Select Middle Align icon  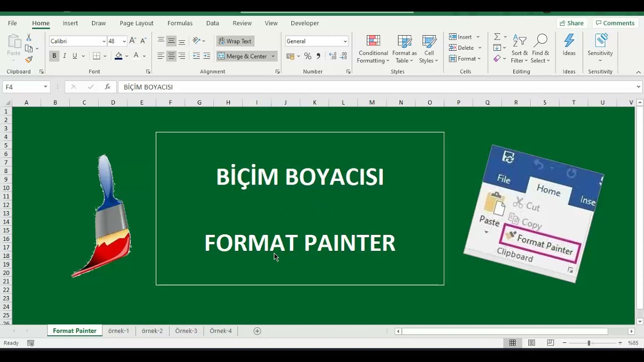[171, 41]
